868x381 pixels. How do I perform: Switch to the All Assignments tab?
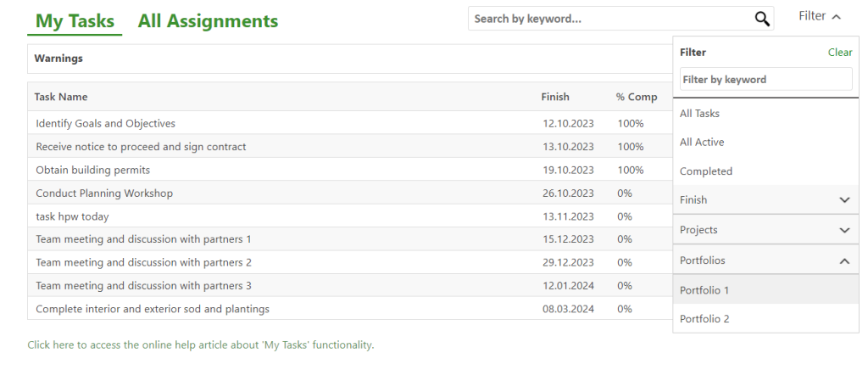click(208, 21)
